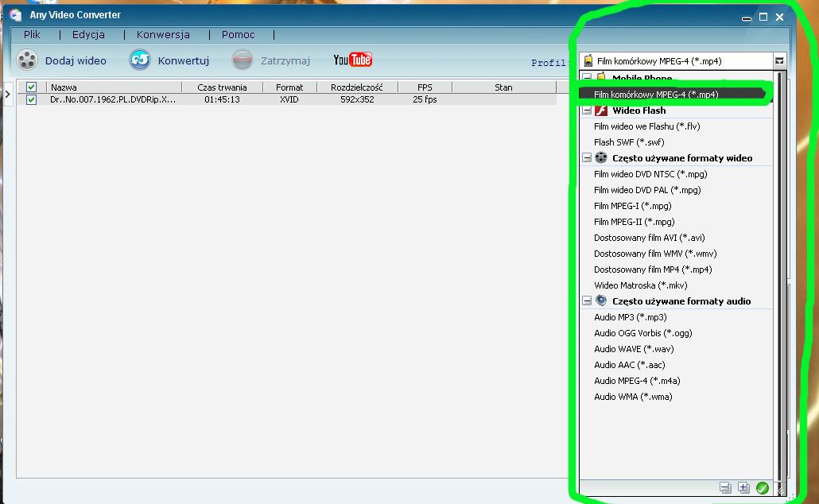This screenshot has width=819, height=504.
Task: Open the YouTube logo button
Action: click(x=352, y=60)
